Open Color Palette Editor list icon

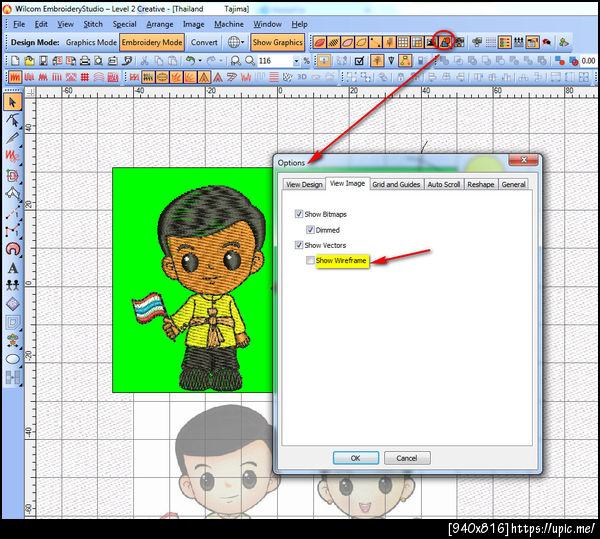pos(505,42)
